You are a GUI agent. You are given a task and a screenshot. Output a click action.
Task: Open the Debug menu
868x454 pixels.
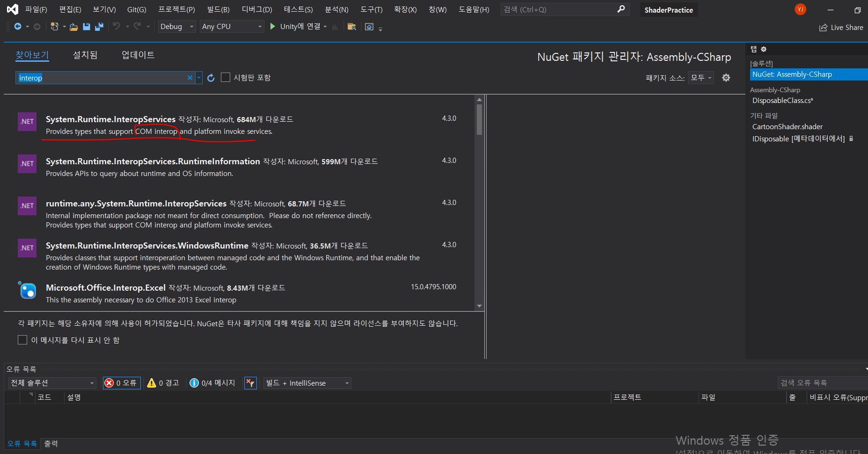(x=257, y=9)
